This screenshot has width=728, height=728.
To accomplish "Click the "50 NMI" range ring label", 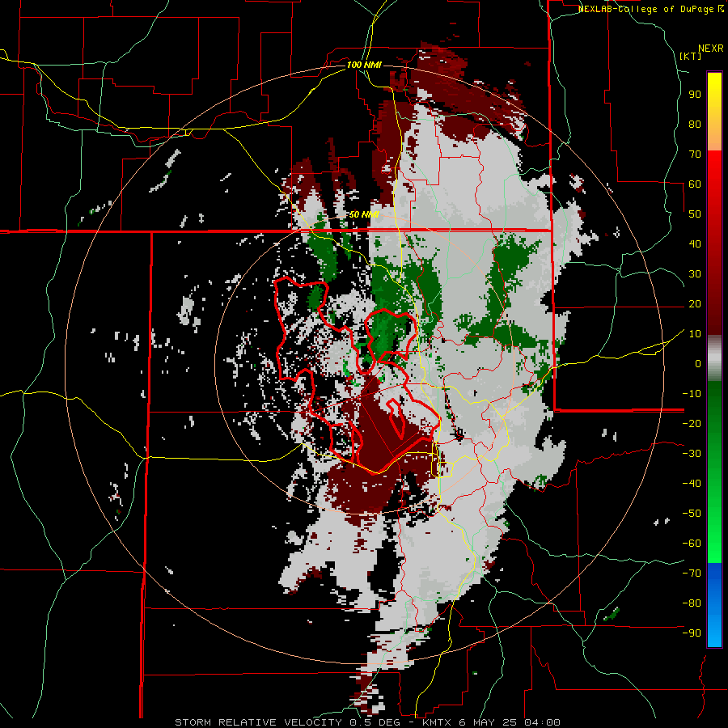I will pyautogui.click(x=364, y=214).
